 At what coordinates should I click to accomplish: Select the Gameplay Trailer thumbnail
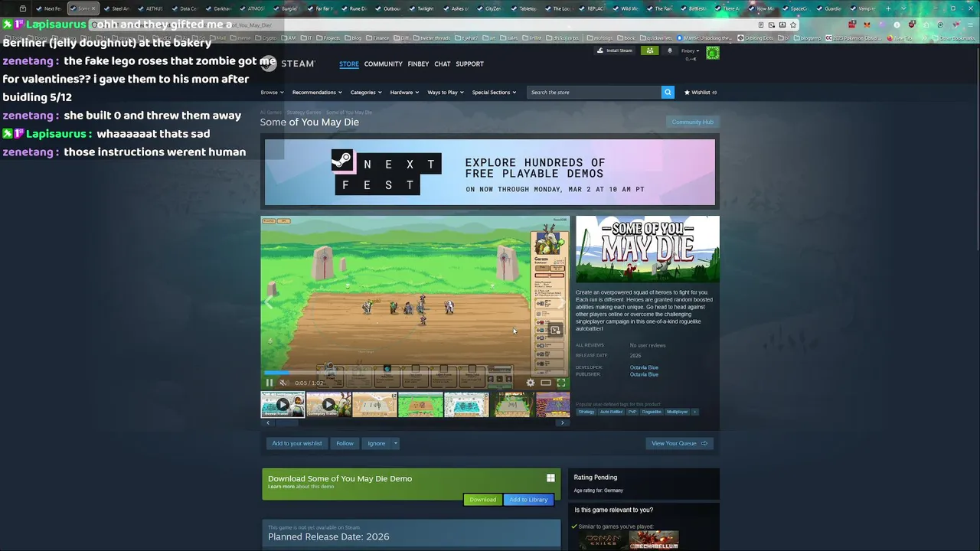pyautogui.click(x=328, y=404)
